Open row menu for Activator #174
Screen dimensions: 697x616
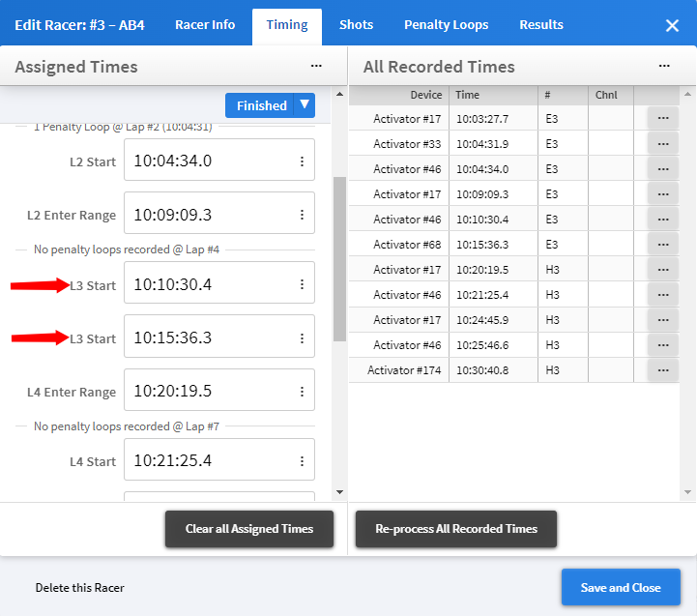tap(662, 370)
